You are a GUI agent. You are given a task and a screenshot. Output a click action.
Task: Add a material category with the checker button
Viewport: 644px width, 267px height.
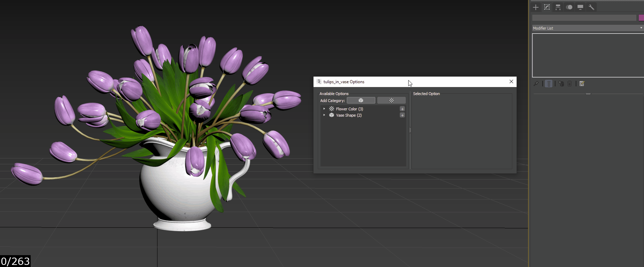(x=391, y=100)
